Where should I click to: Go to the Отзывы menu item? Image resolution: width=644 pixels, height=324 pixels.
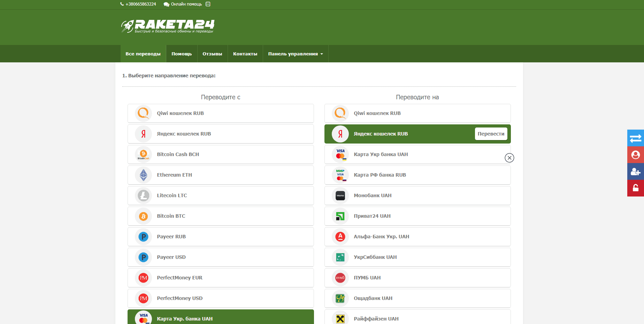click(212, 54)
